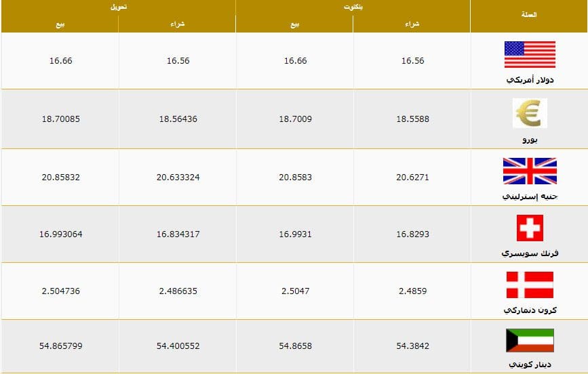The width and height of the screenshot is (588, 374).
Task: Select the Euro banknote buy rate 18.5588
Action: coord(412,119)
